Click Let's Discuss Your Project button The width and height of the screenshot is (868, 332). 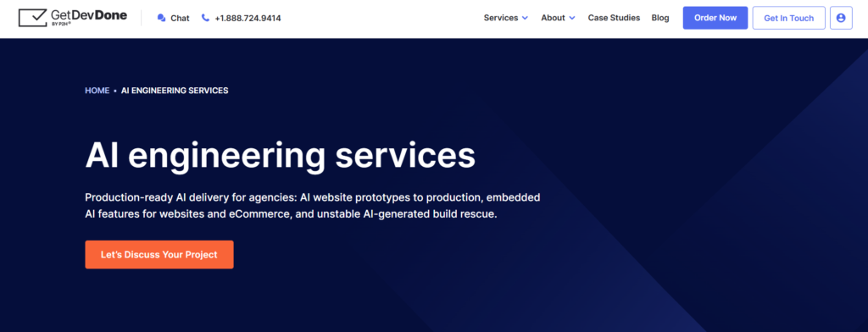tap(159, 255)
